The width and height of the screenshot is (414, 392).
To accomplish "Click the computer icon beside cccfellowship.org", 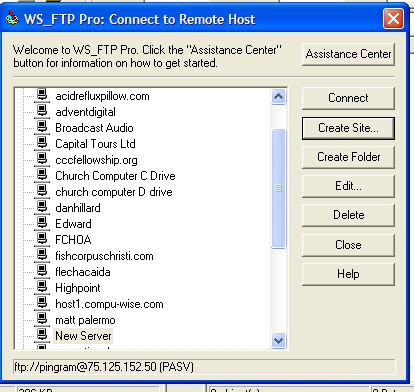I will (42, 159).
